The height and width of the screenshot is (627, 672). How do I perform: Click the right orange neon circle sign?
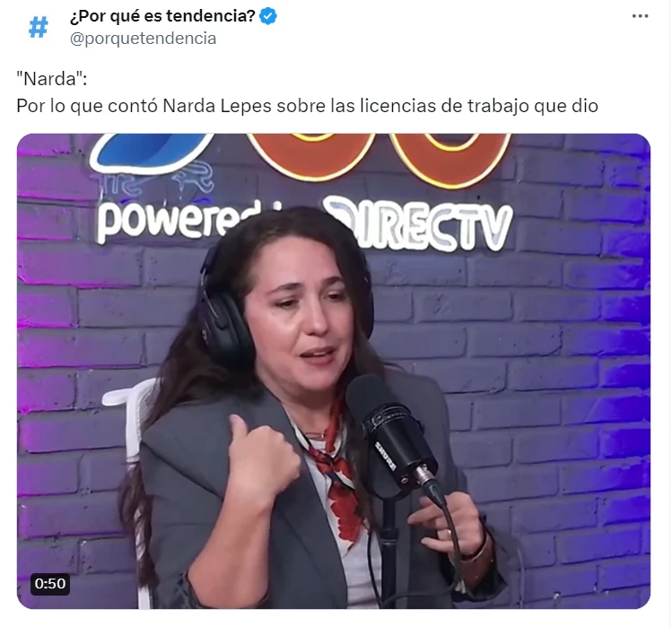pos(450,160)
